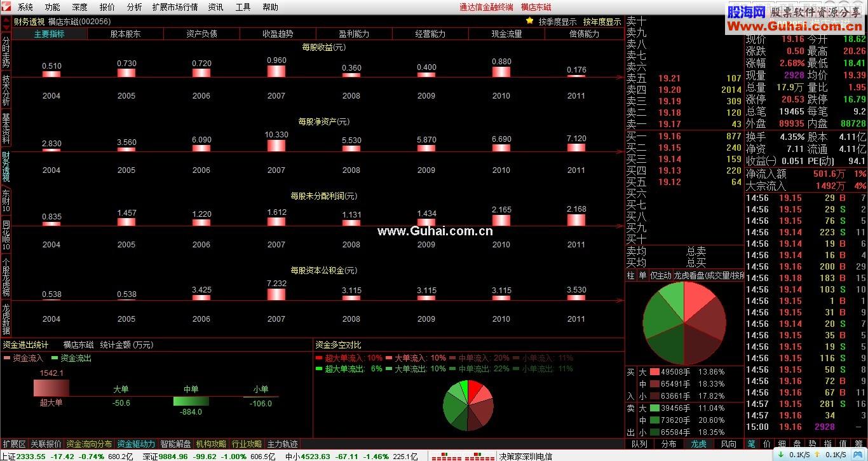868x461 pixels.
Task: Open the 机构攻略 bottom tab
Action: tap(211, 444)
